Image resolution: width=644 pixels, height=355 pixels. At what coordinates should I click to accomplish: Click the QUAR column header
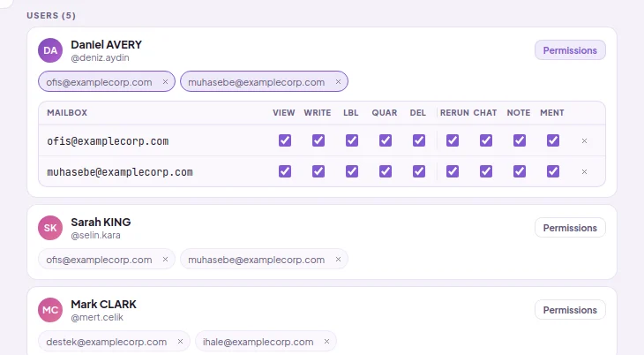[x=385, y=113]
